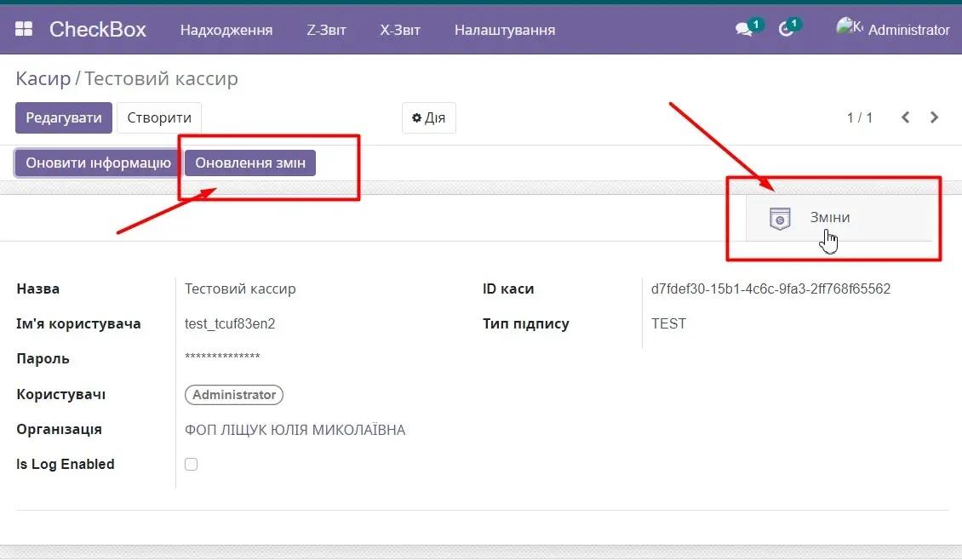The height and width of the screenshot is (560, 962).
Task: Toggle the Is Log Enabled checkbox
Action: click(x=192, y=464)
